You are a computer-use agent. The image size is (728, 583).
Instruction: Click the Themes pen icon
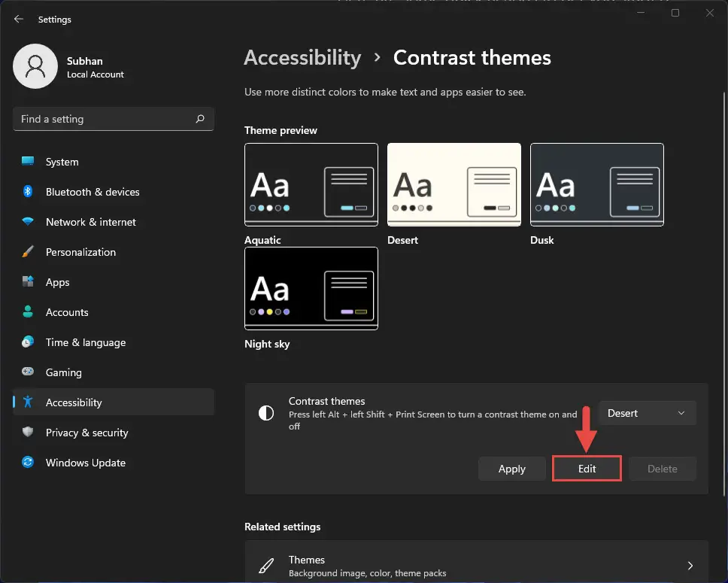(x=266, y=566)
